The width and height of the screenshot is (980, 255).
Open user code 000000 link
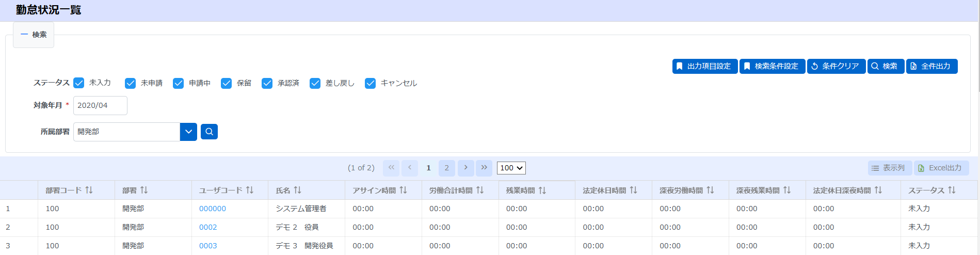click(213, 209)
